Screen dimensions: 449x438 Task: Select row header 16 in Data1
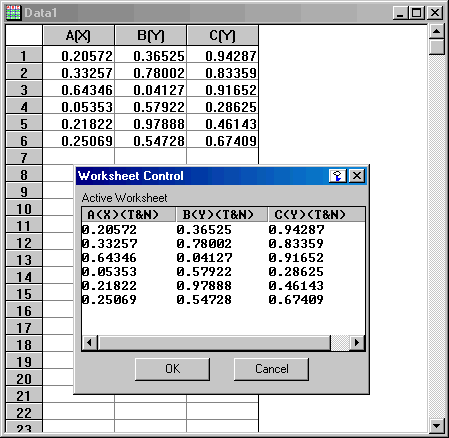click(24, 310)
